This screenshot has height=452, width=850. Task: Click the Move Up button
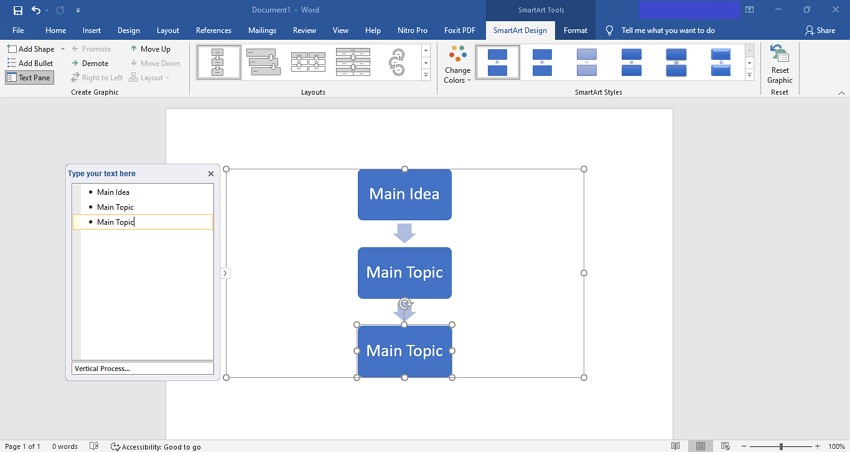pyautogui.click(x=150, y=49)
